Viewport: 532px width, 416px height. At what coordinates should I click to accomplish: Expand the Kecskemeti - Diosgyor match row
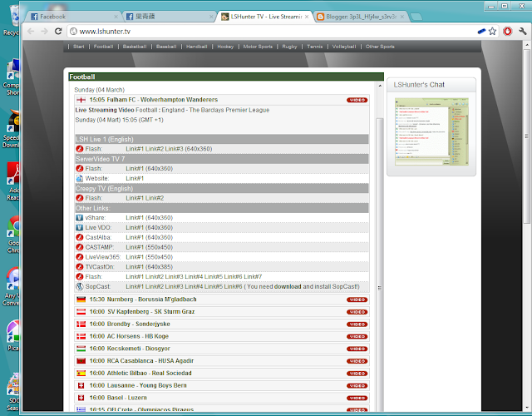click(222, 349)
